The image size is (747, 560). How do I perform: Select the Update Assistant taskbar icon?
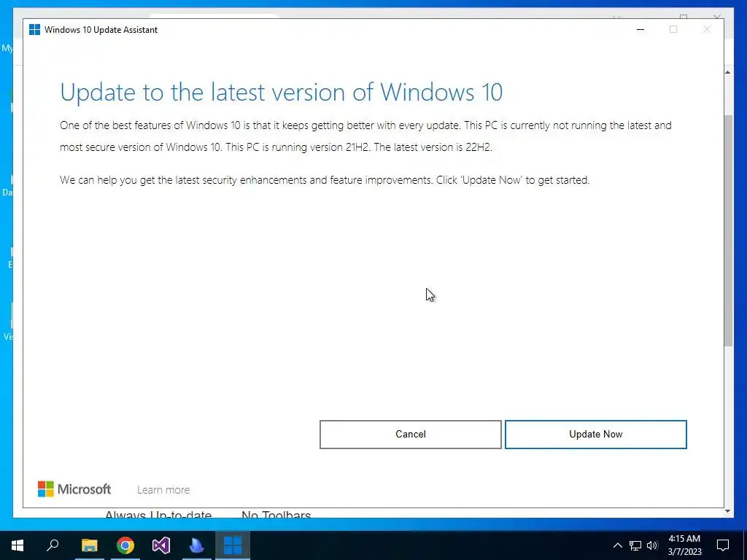click(233, 545)
